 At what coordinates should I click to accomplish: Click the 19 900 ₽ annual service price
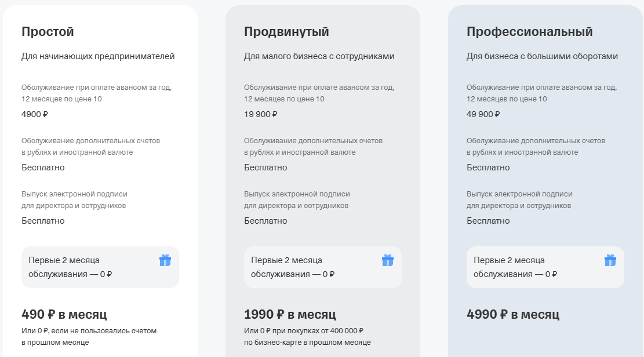[261, 114]
